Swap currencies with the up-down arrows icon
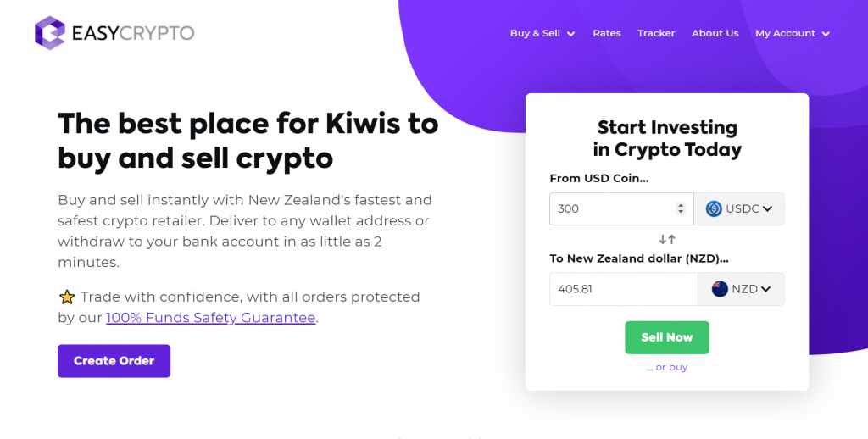 (667, 240)
